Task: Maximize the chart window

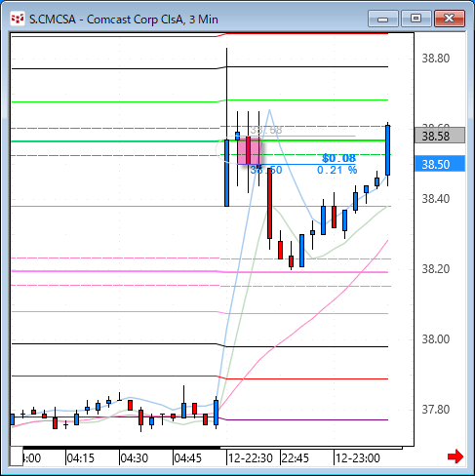Action: coord(416,19)
